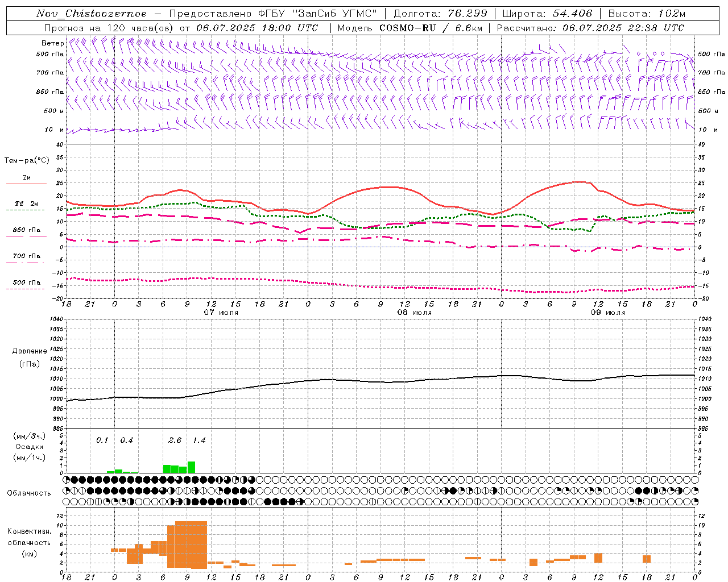Click the Конвективн. label

point(30,531)
